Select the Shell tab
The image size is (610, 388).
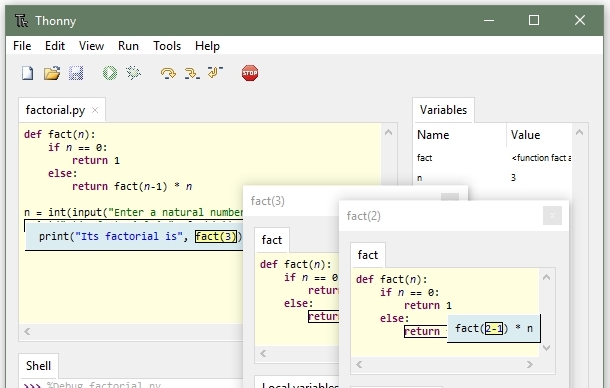(x=38, y=366)
